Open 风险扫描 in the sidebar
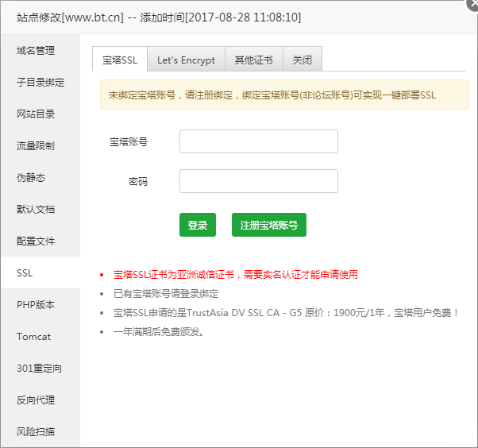 [40, 431]
